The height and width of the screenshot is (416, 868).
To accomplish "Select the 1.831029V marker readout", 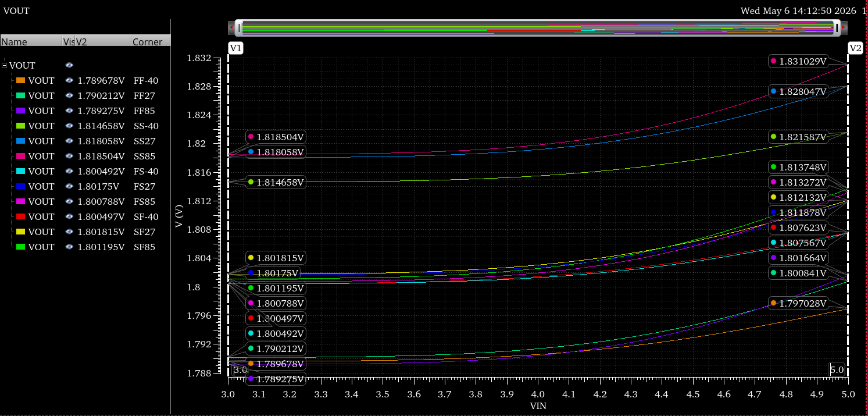I will pyautogui.click(x=798, y=61).
